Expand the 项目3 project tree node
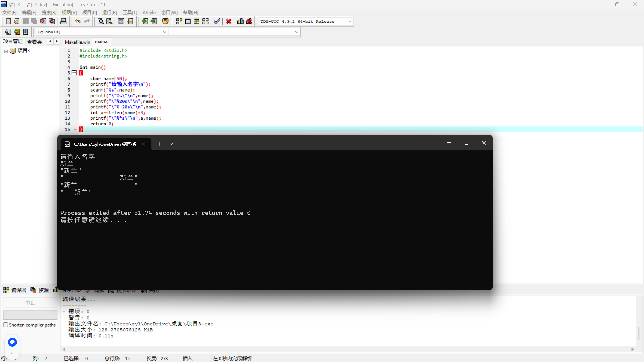Screen dimensions: 644x362 (6, 51)
